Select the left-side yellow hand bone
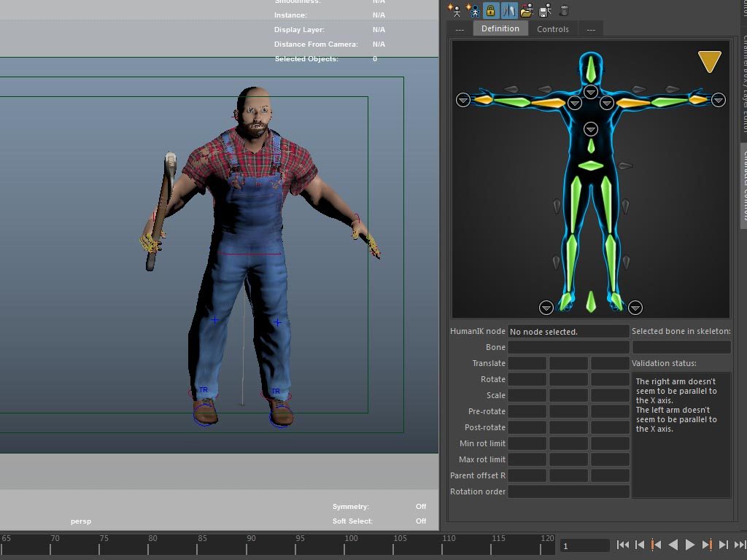The width and height of the screenshot is (747, 560). tap(483, 99)
